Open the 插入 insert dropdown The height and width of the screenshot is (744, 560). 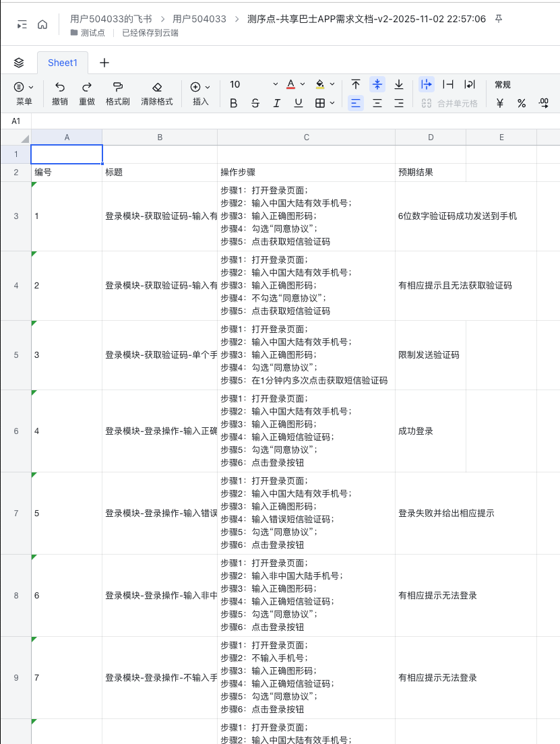tap(200, 93)
